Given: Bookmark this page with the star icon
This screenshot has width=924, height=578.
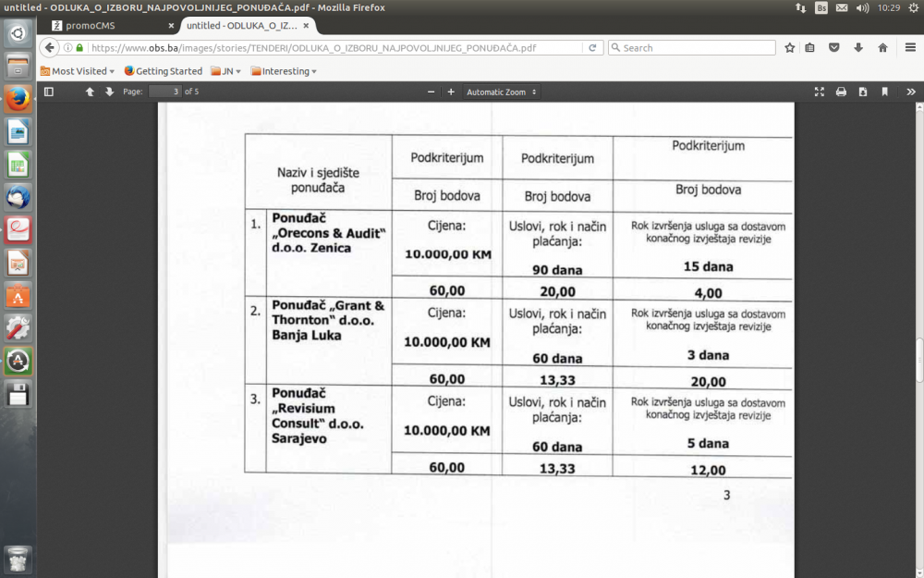Looking at the screenshot, I should point(790,48).
